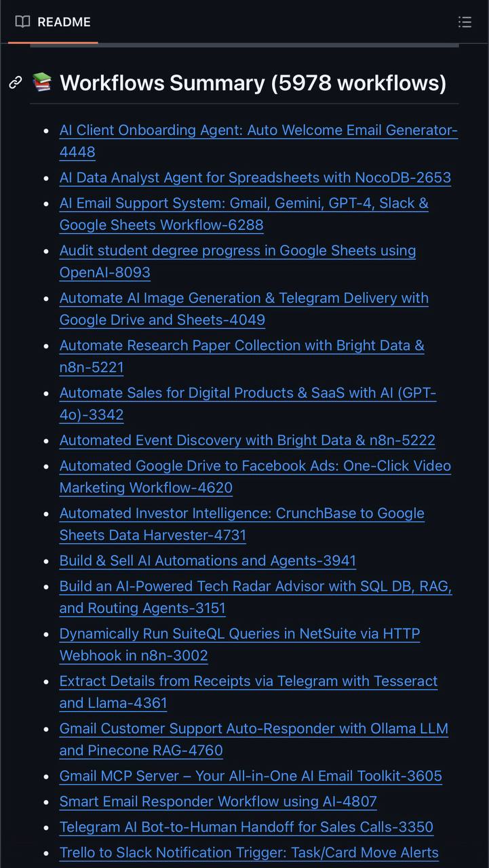Open AI Client Onboarding Agent workflow link
This screenshot has height=868, width=489.
(258, 130)
